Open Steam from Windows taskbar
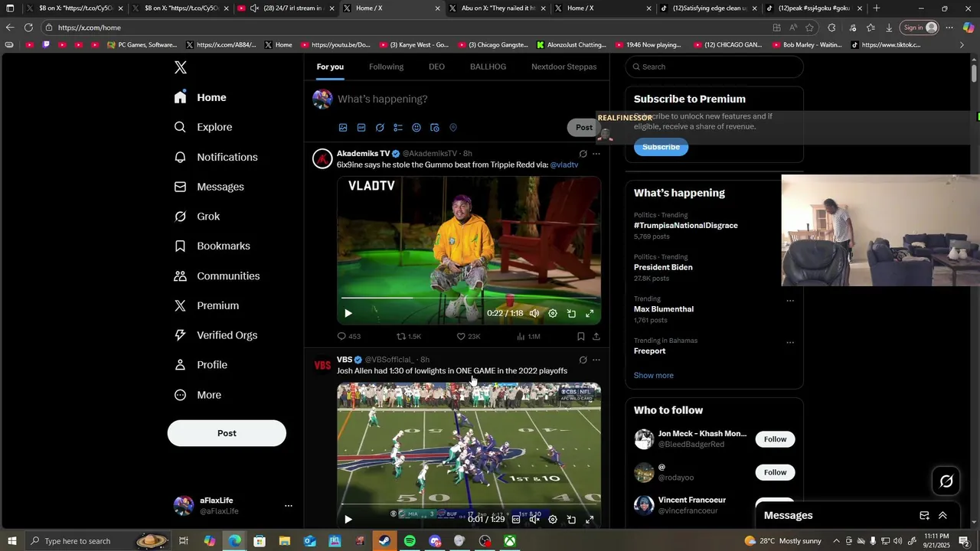This screenshot has height=551, width=980. [384, 541]
